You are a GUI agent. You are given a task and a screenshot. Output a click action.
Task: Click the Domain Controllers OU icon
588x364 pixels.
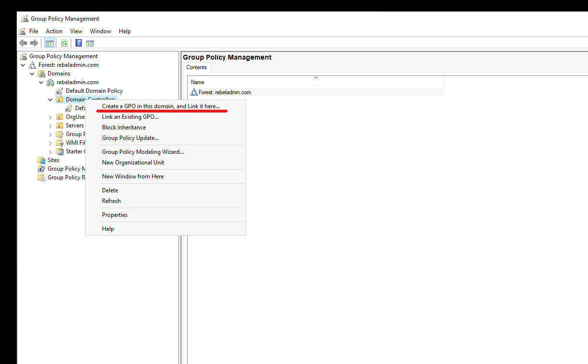click(60, 100)
